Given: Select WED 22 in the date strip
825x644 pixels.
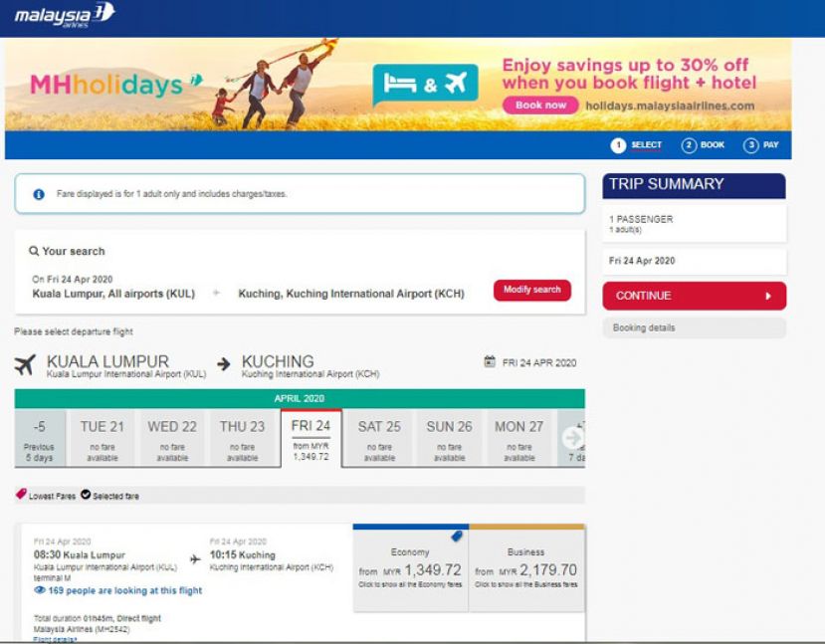Looking at the screenshot, I should point(172,438).
